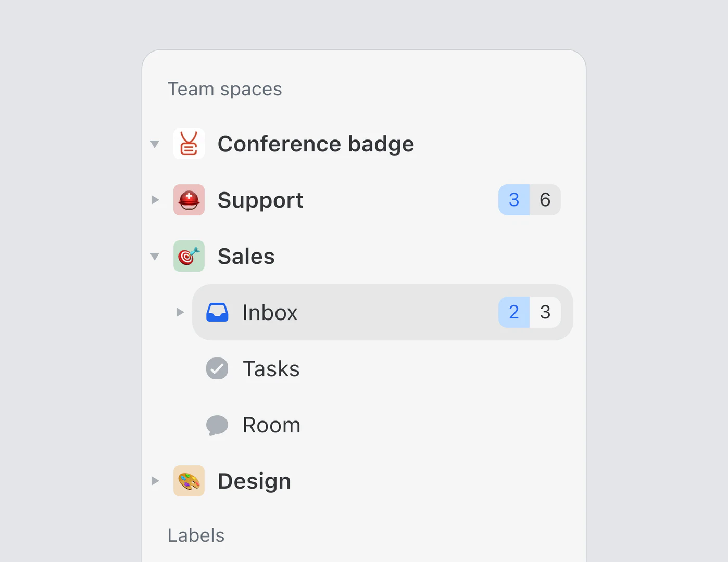The height and width of the screenshot is (562, 728).
Task: Expand the Support space
Action: (155, 200)
